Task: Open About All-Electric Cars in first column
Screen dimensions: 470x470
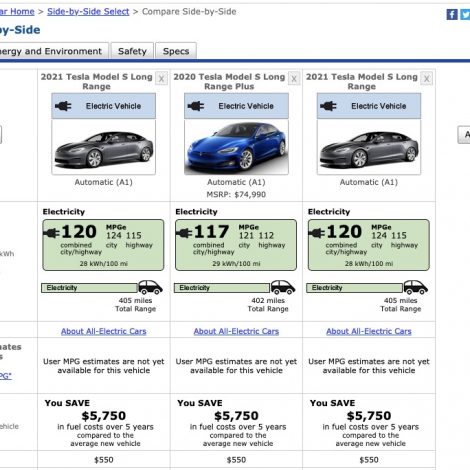Action: tap(104, 331)
